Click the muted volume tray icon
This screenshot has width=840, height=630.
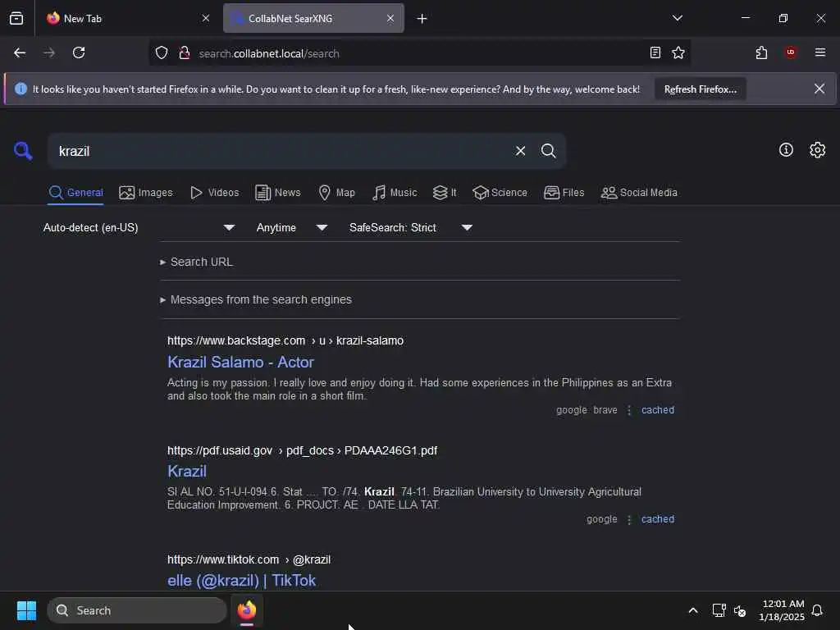point(740,610)
